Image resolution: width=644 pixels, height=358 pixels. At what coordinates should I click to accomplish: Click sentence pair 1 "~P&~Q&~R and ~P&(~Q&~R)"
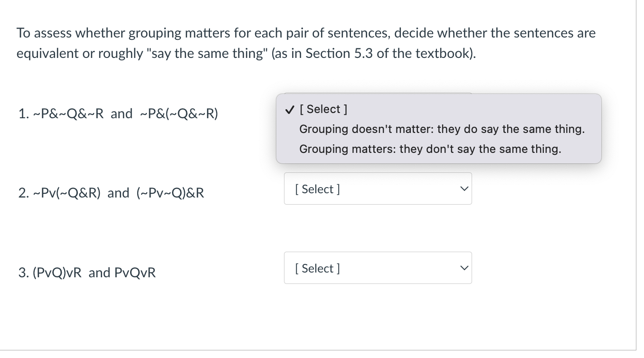(118, 114)
